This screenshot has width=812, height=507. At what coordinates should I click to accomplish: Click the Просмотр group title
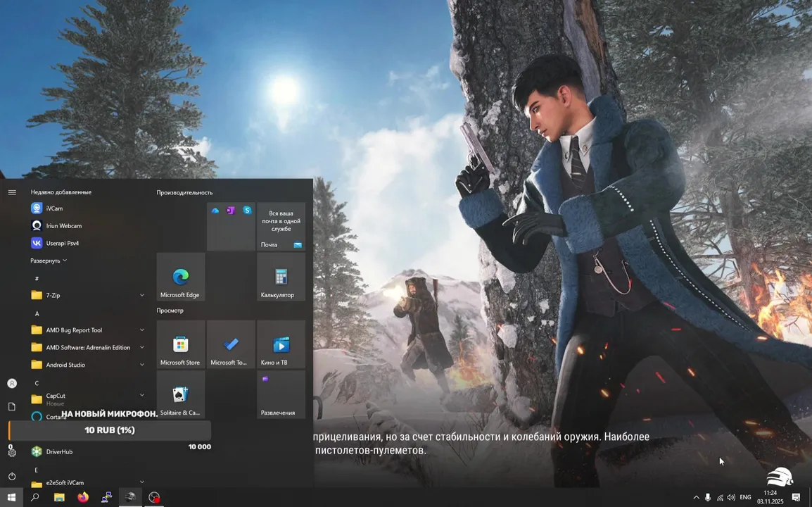click(x=170, y=311)
